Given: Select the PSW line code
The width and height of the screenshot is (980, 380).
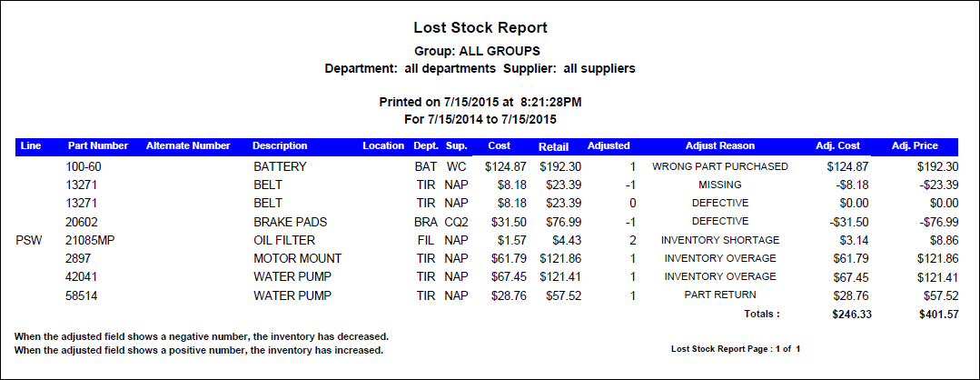Looking at the screenshot, I should 29,240.
